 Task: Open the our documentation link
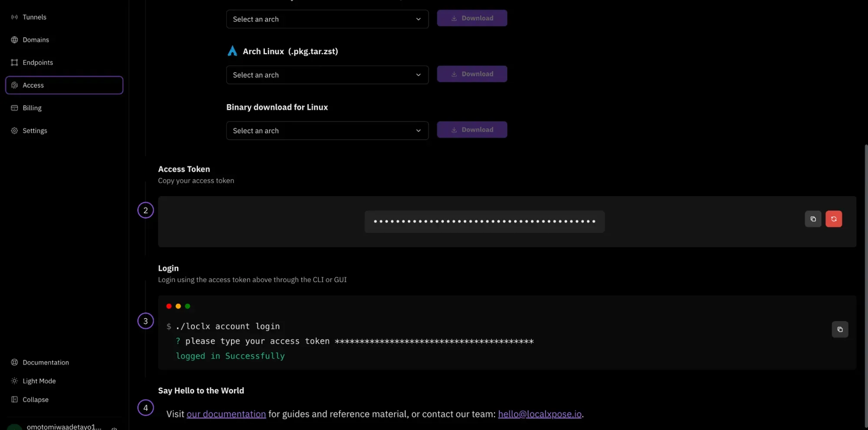tap(226, 414)
